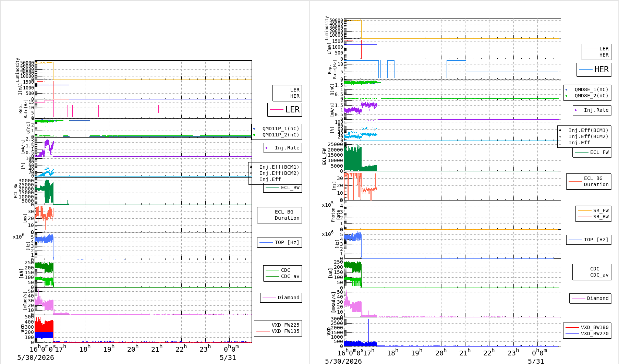Select the SR_BW legend entry
619x364 pixels.
601,217
